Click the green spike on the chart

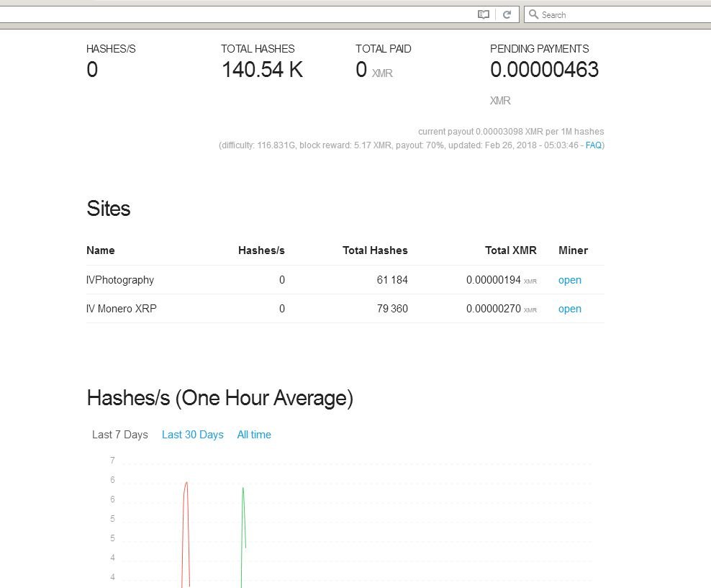click(243, 537)
